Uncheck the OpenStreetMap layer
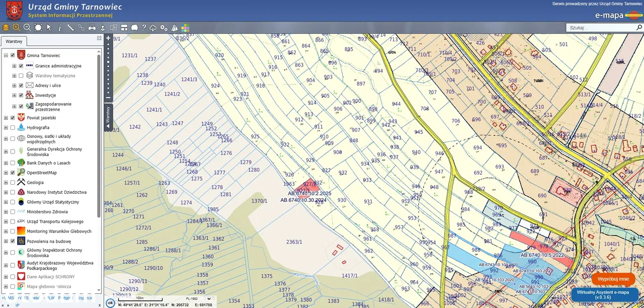644x308 pixels. pos(13,173)
